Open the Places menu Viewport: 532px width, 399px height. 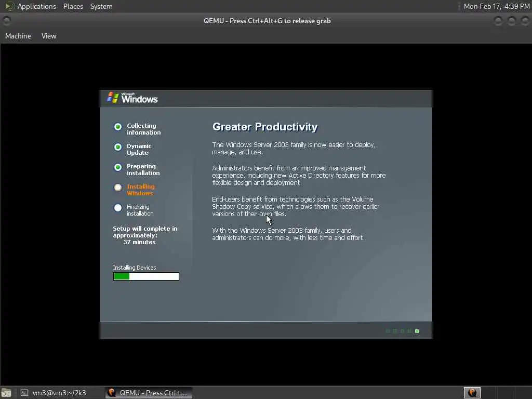point(73,6)
